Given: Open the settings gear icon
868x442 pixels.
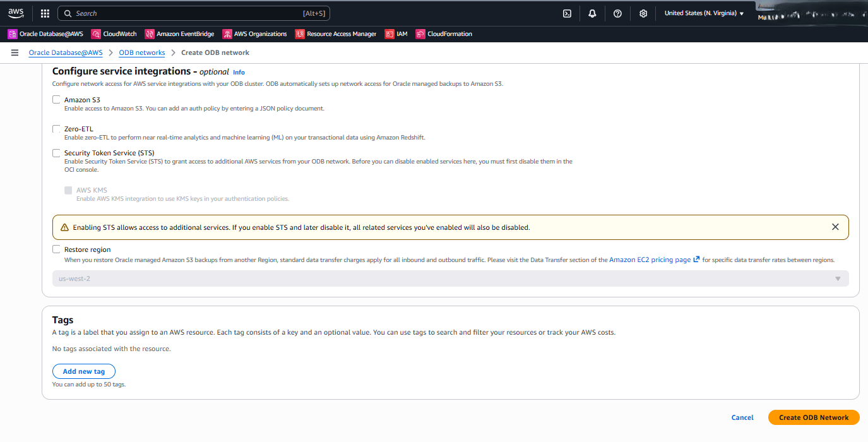Looking at the screenshot, I should pyautogui.click(x=643, y=13).
